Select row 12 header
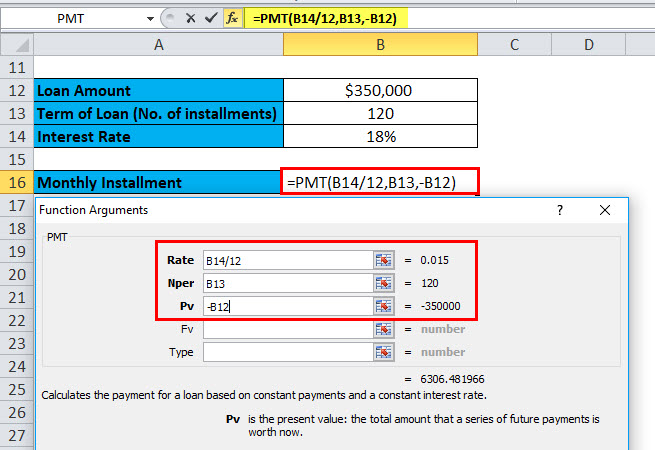 point(16,90)
